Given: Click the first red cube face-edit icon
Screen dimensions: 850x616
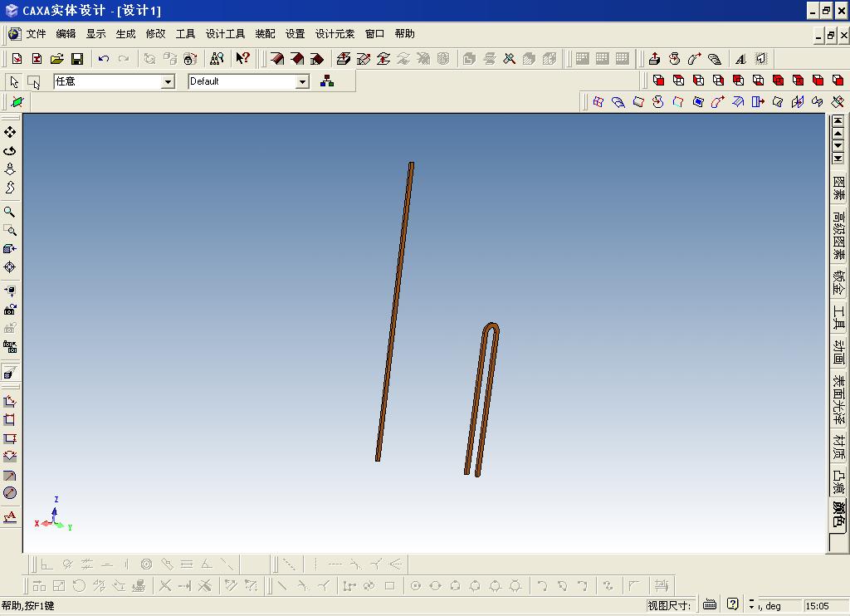Looking at the screenshot, I should (658, 81).
